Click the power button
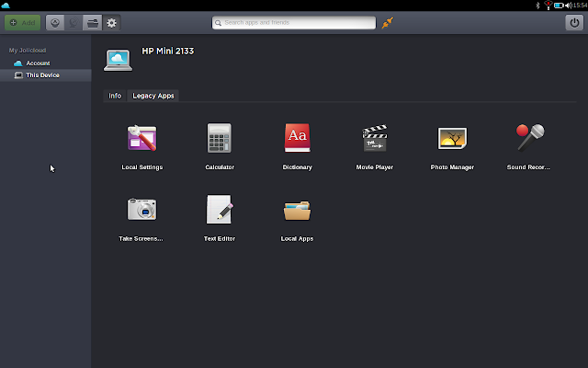This screenshot has width=588, height=368. pyautogui.click(x=574, y=22)
